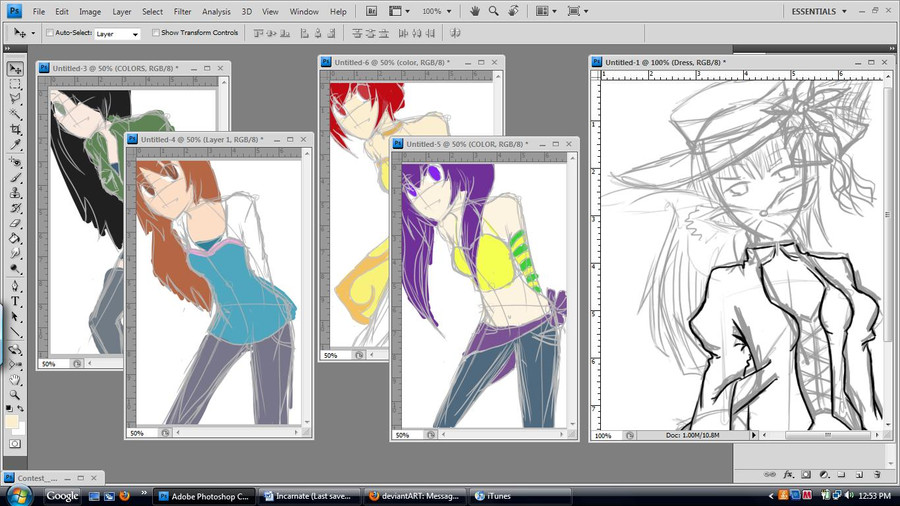
Task: Reset default foreground and background colors
Action: point(9,408)
